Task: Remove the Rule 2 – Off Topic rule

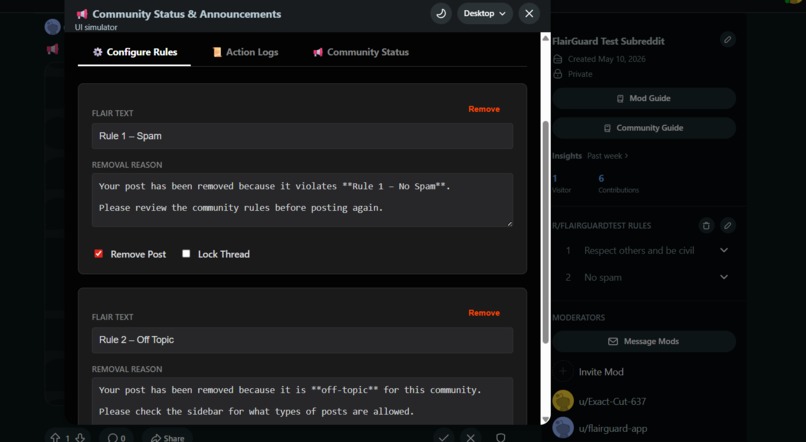Action: 484,312
